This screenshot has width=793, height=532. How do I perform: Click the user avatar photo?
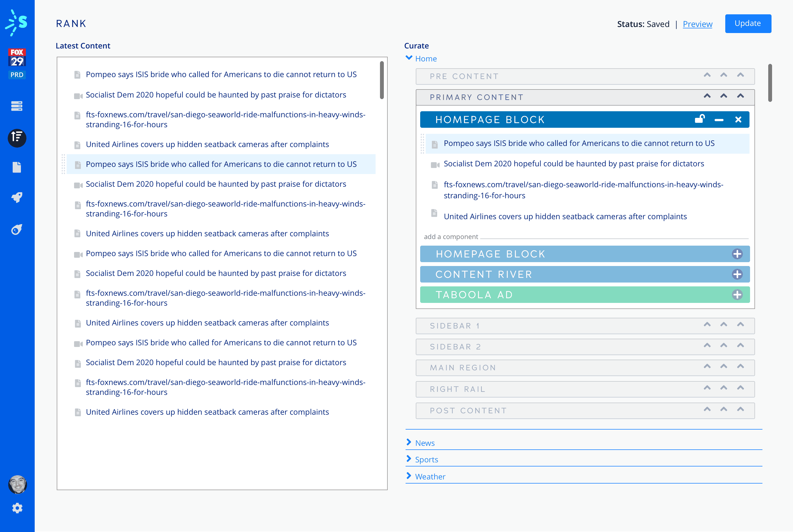(17, 484)
